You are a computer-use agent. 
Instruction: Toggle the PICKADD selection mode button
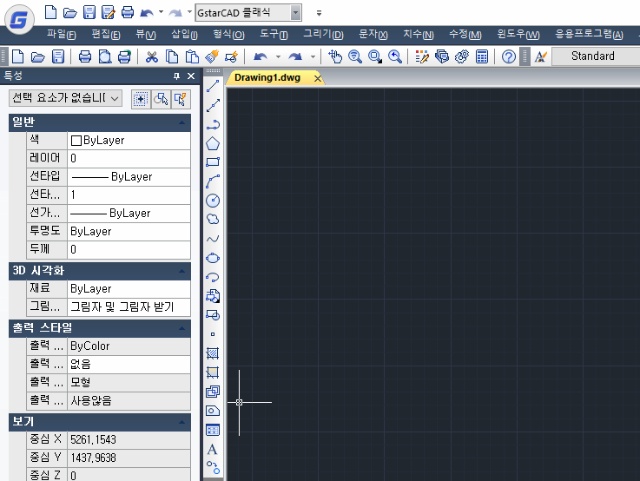(140, 98)
